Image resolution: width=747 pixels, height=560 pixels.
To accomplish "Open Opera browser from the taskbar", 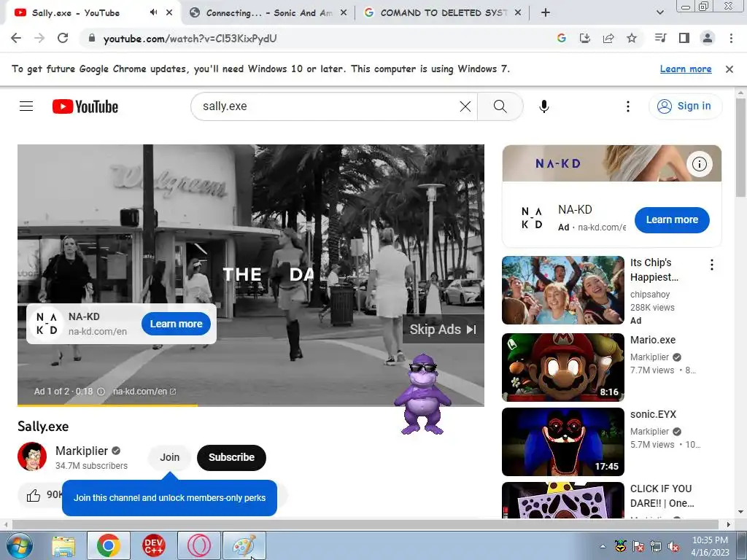I will 199,545.
